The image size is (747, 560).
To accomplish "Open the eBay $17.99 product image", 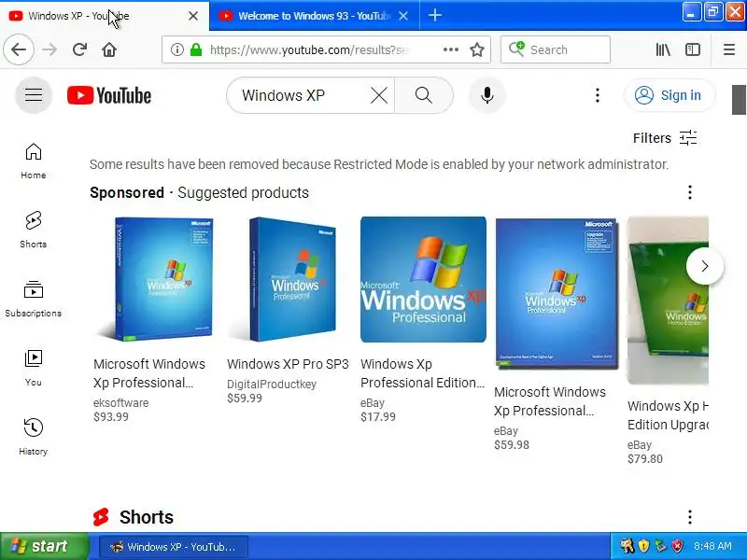I will (423, 279).
